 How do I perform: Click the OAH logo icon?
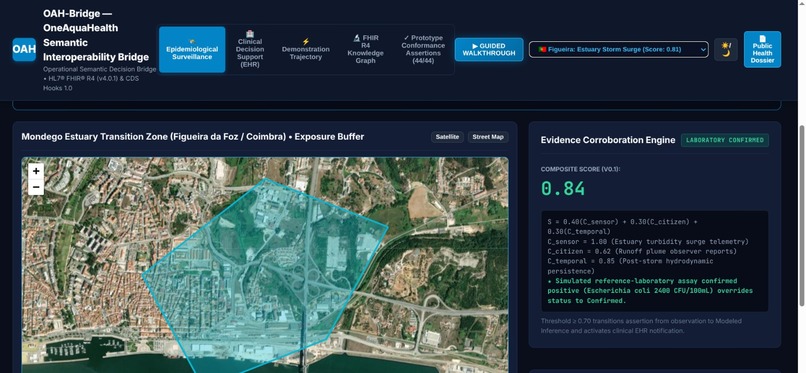(x=24, y=49)
